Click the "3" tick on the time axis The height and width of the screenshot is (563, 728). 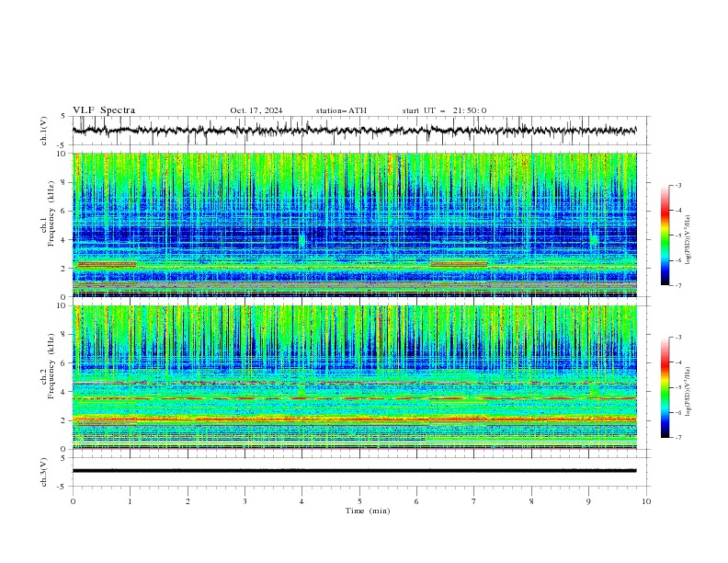pyautogui.click(x=245, y=501)
